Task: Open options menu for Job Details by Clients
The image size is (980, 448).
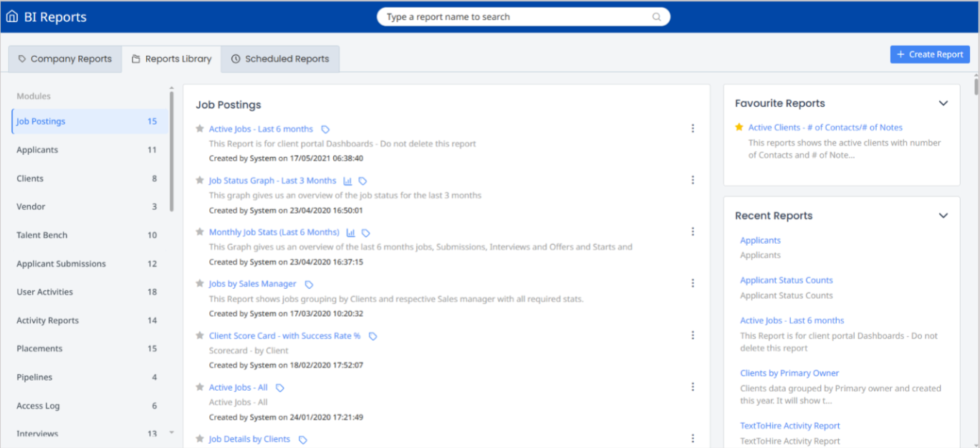Action: tap(693, 439)
